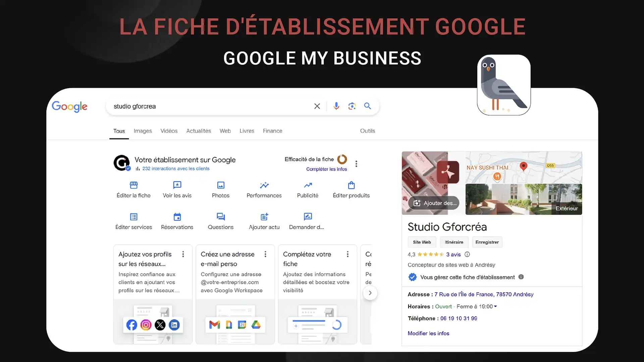Click Ajouter actu post icon

[264, 217]
